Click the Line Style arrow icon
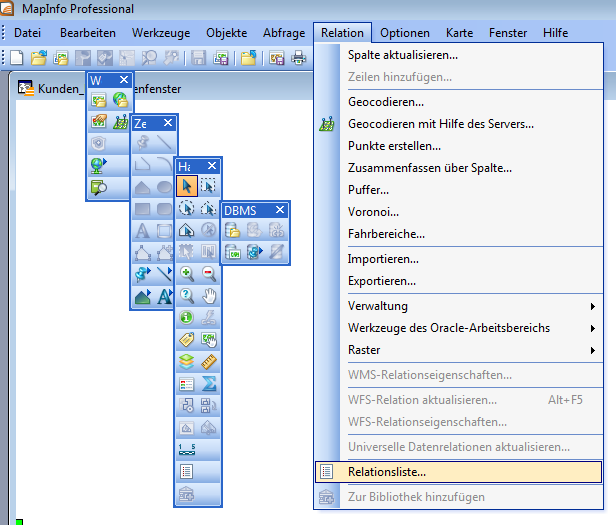 click(164, 274)
